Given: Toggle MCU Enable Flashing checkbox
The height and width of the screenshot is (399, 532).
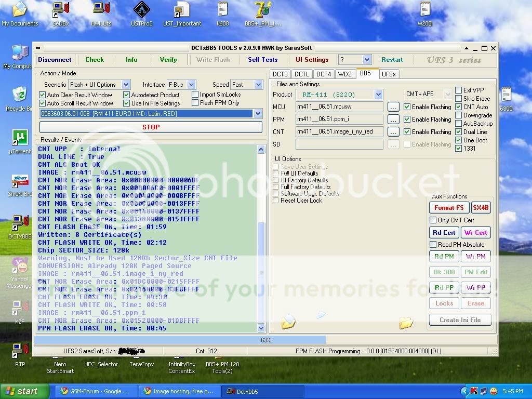Looking at the screenshot, I should (407, 107).
